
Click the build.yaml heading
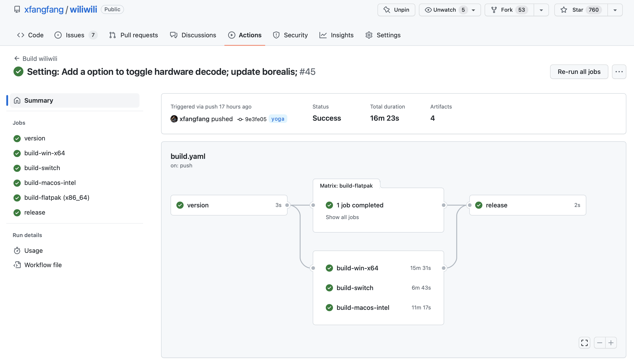click(188, 156)
